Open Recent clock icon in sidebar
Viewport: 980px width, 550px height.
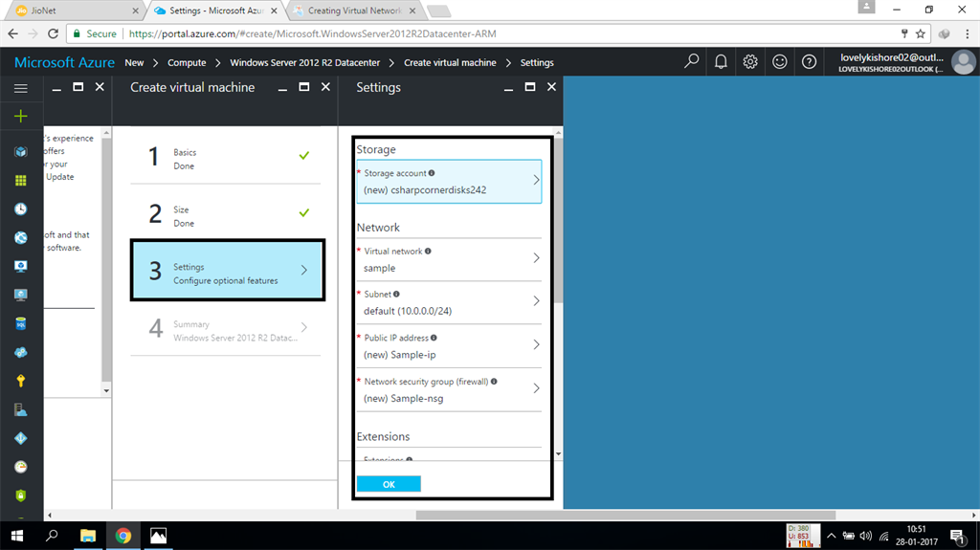click(21, 209)
